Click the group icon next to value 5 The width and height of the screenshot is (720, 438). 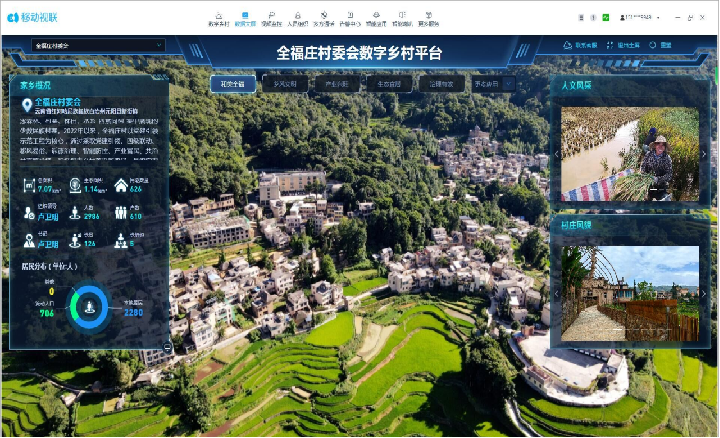pos(121,241)
